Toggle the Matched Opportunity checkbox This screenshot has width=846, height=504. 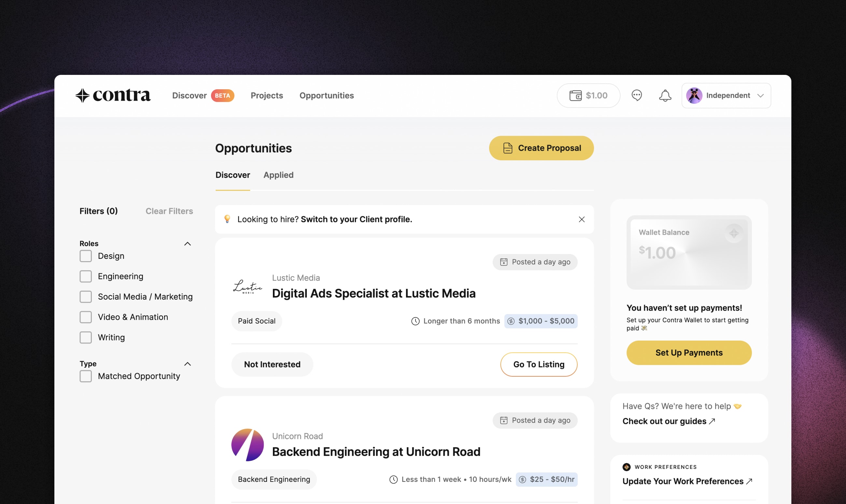coord(86,376)
